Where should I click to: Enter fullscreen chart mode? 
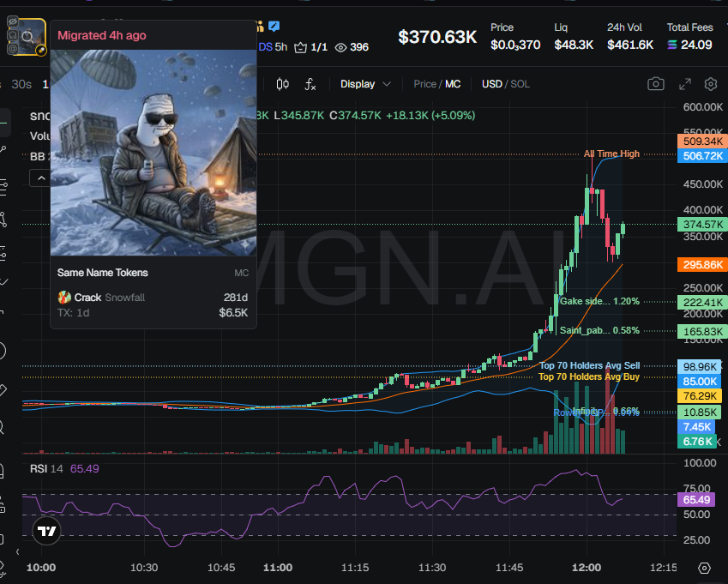[x=685, y=84]
